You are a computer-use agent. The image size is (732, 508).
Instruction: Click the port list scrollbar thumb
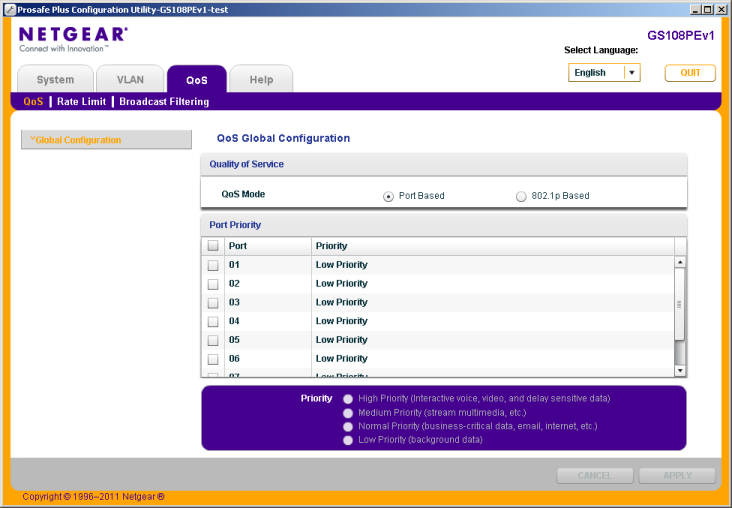[680, 304]
